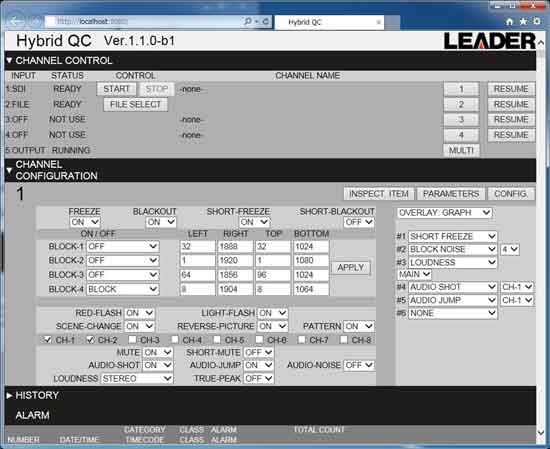Expand the HISTORY section triangle
The height and width of the screenshot is (449, 550).
[9, 395]
